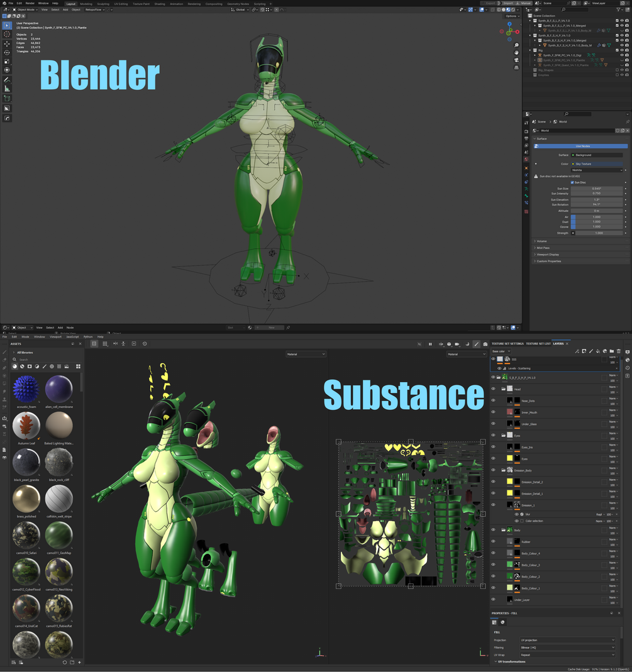The width and height of the screenshot is (632, 672).
Task: Toggle the camera view icon in viewport
Action: (516, 60)
